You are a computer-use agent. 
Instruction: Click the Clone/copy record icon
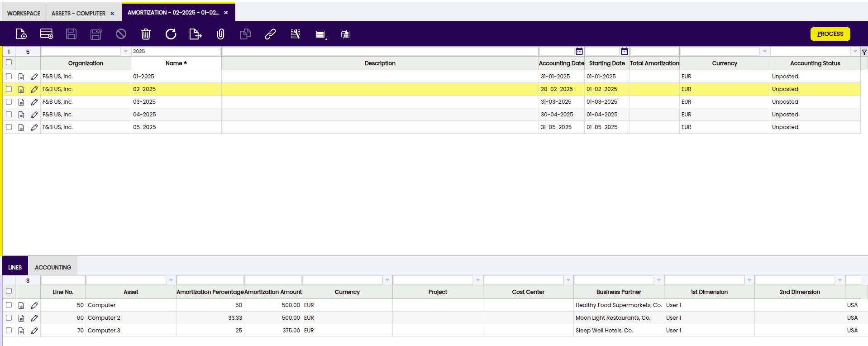pos(245,34)
